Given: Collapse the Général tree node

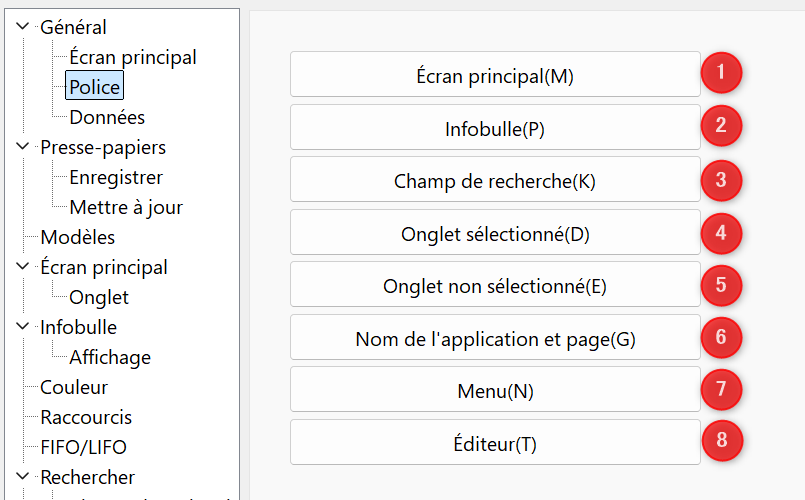Looking at the screenshot, I should (x=22, y=26).
